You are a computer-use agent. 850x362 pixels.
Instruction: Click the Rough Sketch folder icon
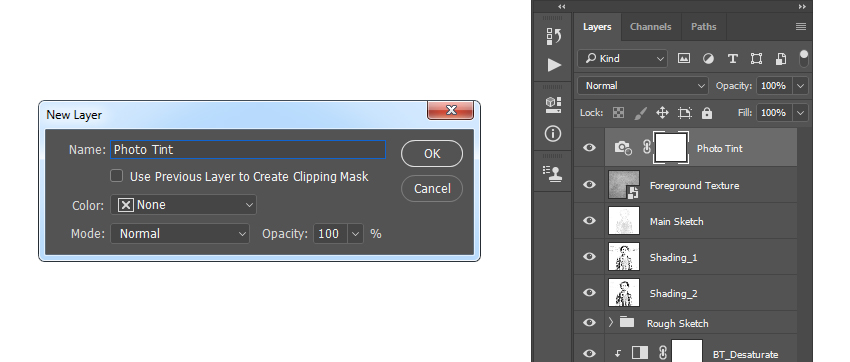(x=627, y=322)
